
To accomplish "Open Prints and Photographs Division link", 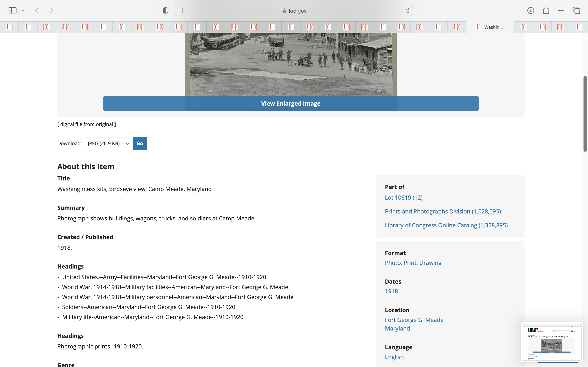I will point(443,211).
